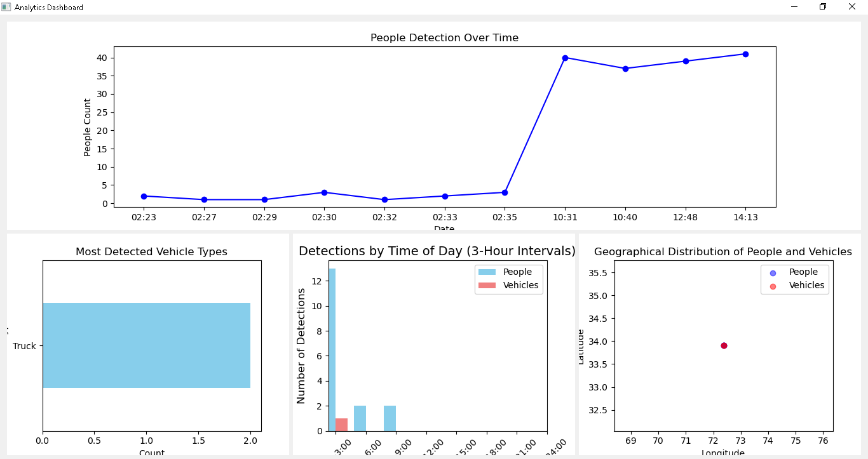The height and width of the screenshot is (459, 868).
Task: Close the Analytics Dashboard window
Action: (852, 7)
